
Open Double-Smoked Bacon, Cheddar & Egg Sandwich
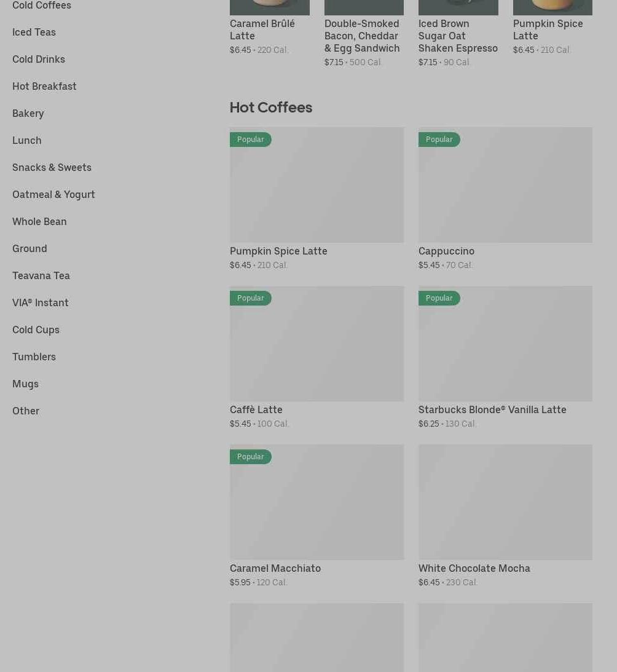pos(361,36)
